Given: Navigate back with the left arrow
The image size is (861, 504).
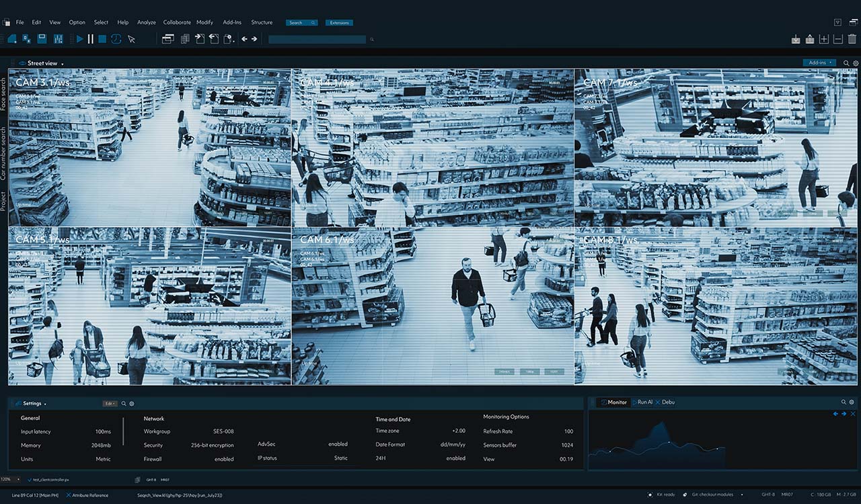Looking at the screenshot, I should coord(245,39).
